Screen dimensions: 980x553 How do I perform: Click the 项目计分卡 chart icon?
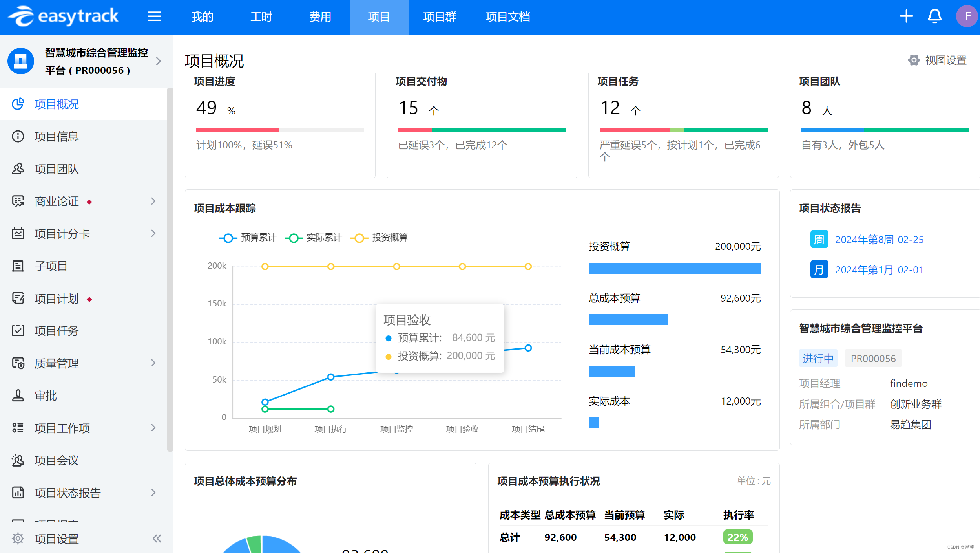pos(18,234)
